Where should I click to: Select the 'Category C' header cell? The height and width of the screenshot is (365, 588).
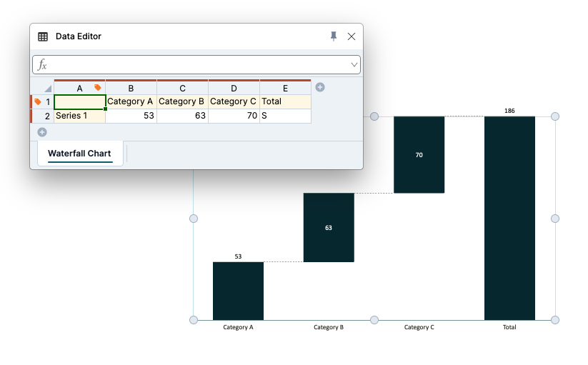point(234,102)
